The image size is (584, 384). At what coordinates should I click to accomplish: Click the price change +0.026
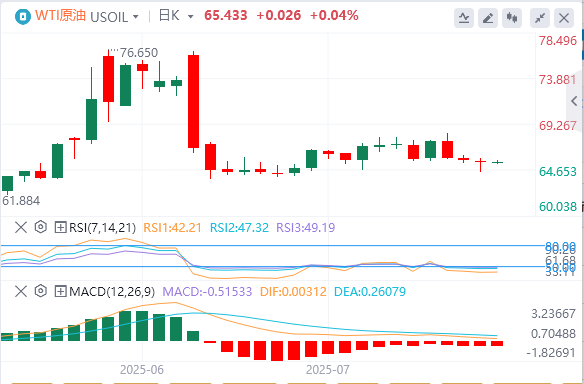click(279, 16)
